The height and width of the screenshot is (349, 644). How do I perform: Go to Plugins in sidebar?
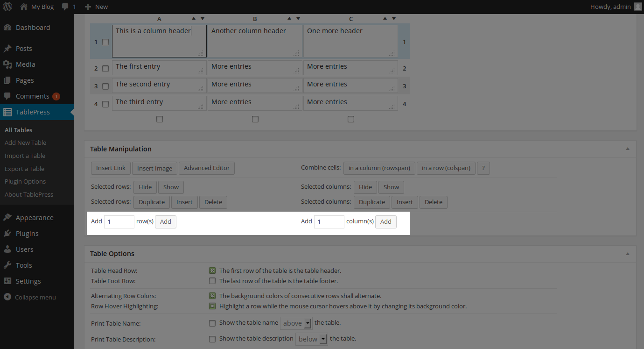pyautogui.click(x=27, y=234)
